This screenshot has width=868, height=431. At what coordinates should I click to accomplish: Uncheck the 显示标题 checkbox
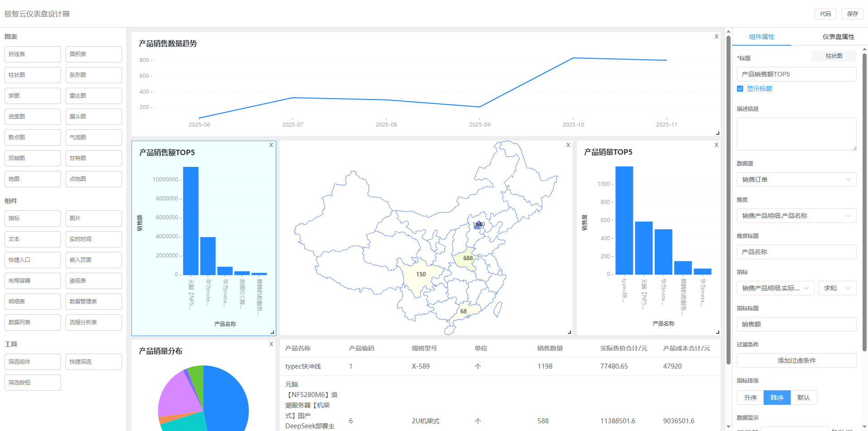click(740, 89)
